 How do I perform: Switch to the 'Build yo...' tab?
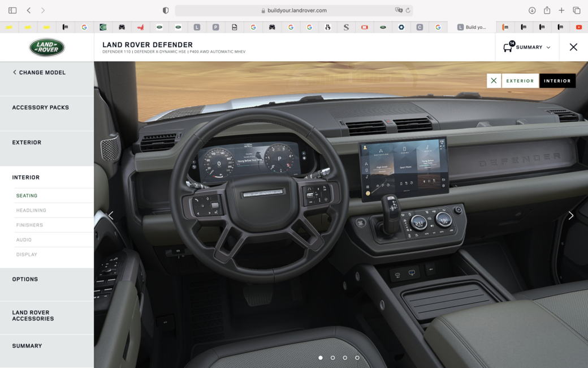pyautogui.click(x=472, y=27)
